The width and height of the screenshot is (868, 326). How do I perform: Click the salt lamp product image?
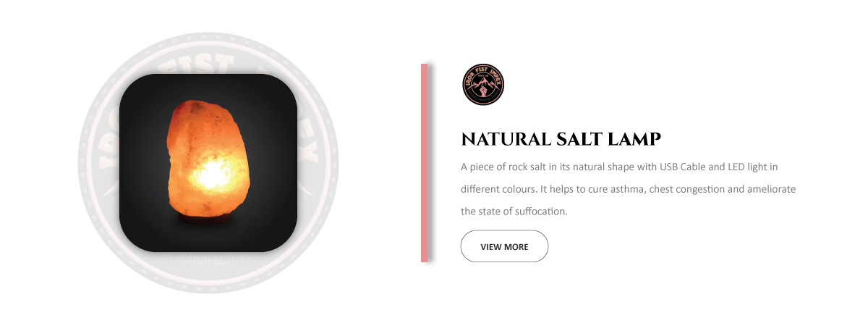(208, 163)
